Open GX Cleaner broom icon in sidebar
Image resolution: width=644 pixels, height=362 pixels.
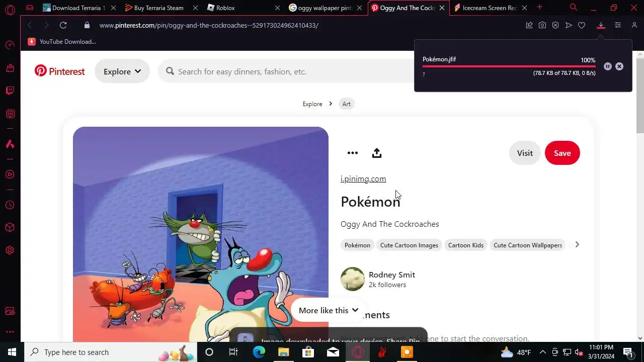(x=10, y=68)
